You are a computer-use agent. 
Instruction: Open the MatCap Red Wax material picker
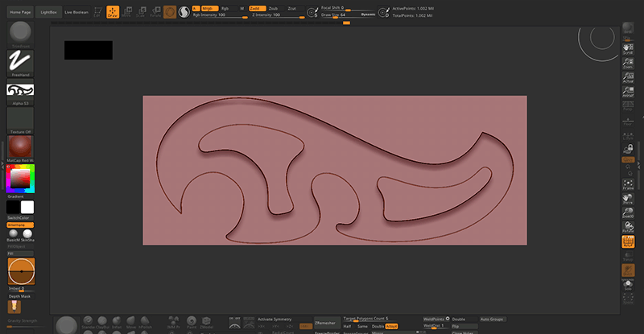(20, 145)
